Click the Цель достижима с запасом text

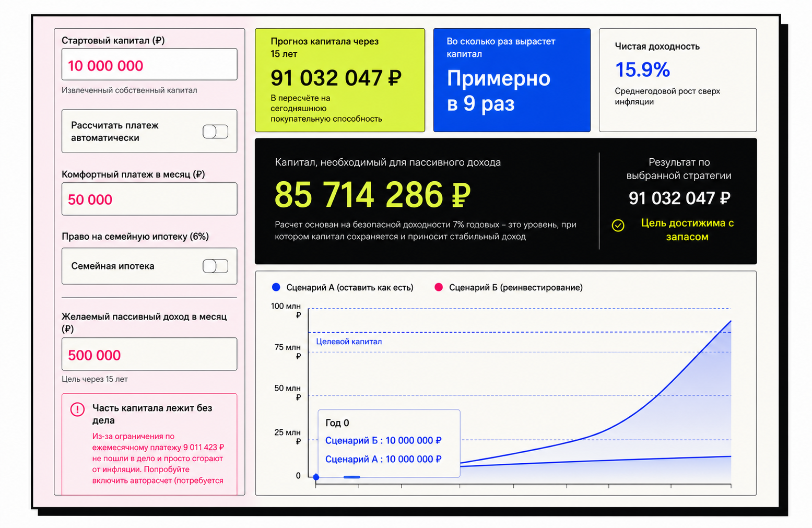tap(687, 230)
